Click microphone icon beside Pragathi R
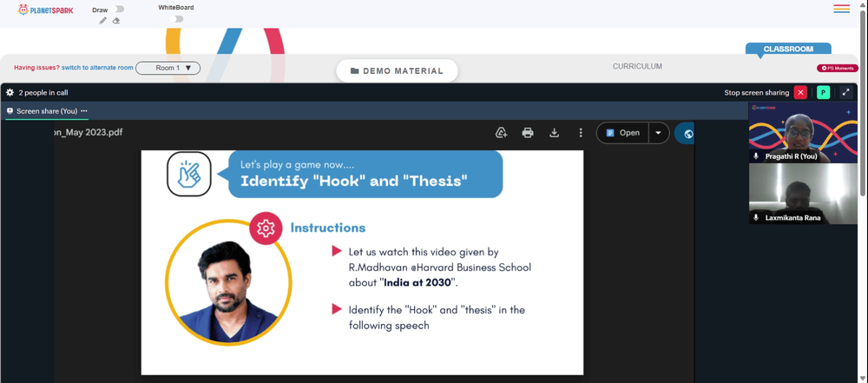 point(756,157)
